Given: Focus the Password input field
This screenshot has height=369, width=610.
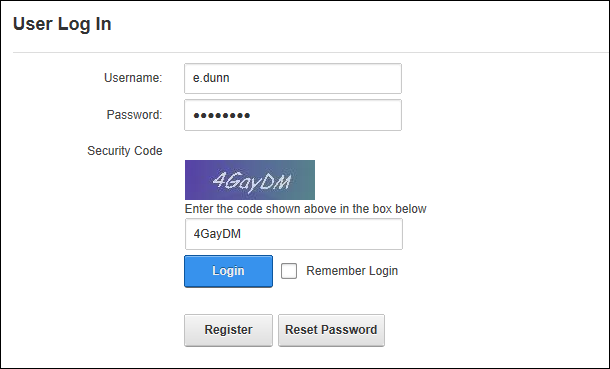Looking at the screenshot, I should pyautogui.click(x=293, y=115).
